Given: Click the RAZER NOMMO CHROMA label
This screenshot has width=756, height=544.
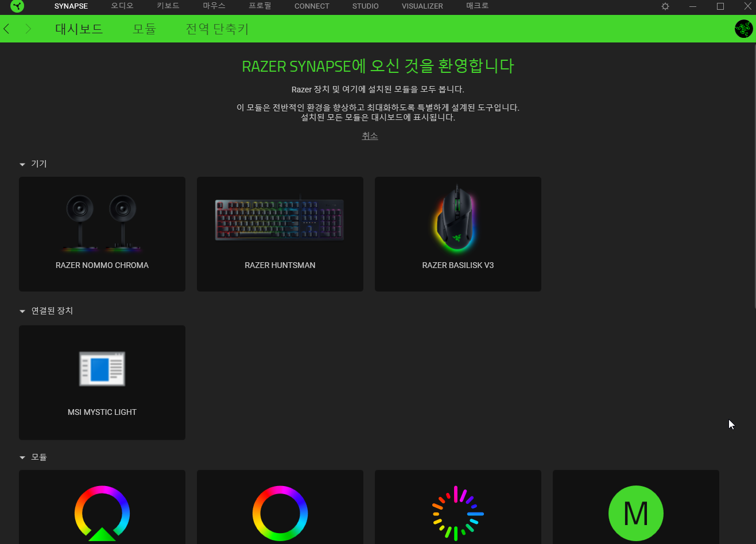Looking at the screenshot, I should 102,265.
